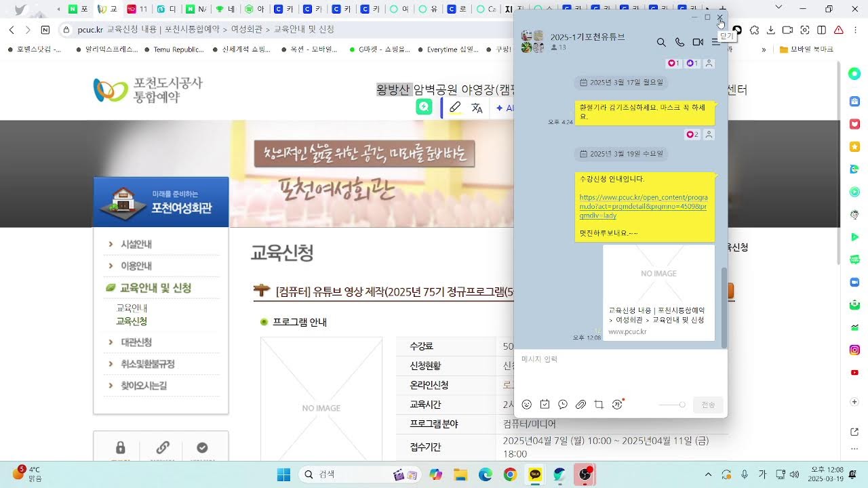Click the browser address bar
This screenshot has height=488, width=868.
285,30
